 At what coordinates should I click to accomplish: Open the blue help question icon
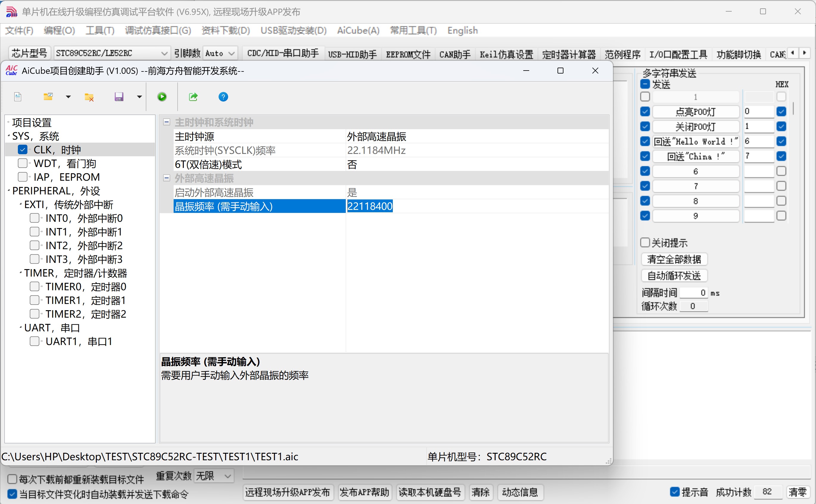[x=223, y=97]
